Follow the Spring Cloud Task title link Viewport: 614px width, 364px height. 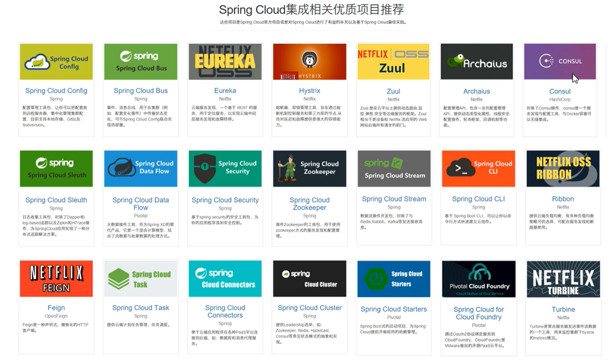141,308
